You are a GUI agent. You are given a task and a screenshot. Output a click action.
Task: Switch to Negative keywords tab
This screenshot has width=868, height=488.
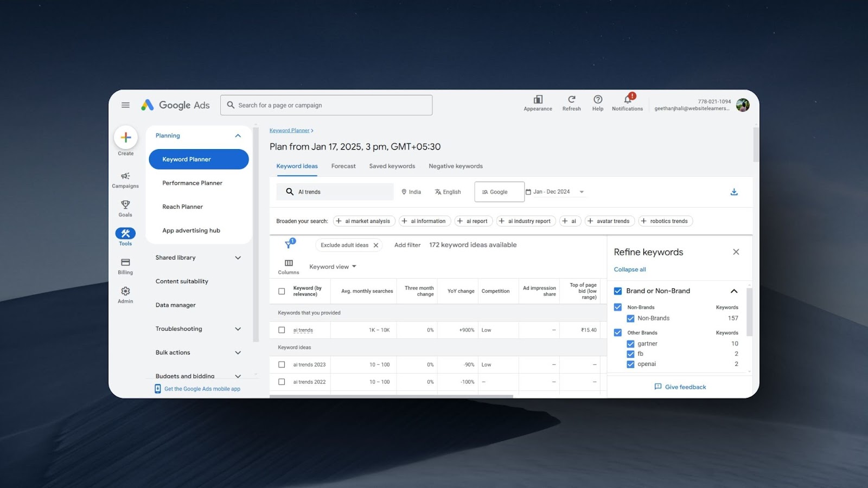[456, 166]
